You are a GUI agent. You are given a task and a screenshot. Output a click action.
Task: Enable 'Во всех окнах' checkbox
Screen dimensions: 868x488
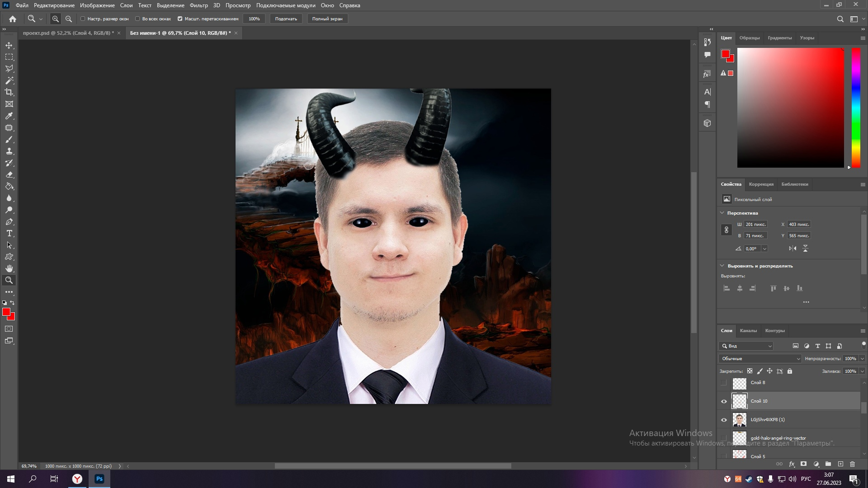[x=137, y=19]
